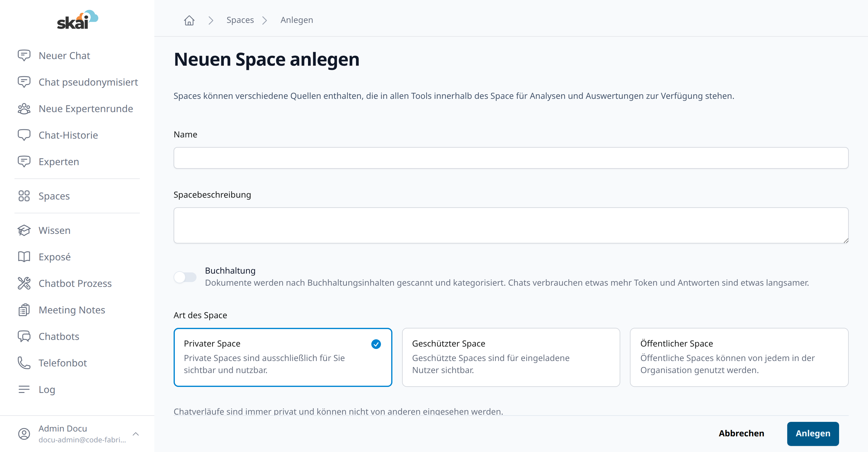Expand the Admin Docu account chevron

(x=136, y=434)
